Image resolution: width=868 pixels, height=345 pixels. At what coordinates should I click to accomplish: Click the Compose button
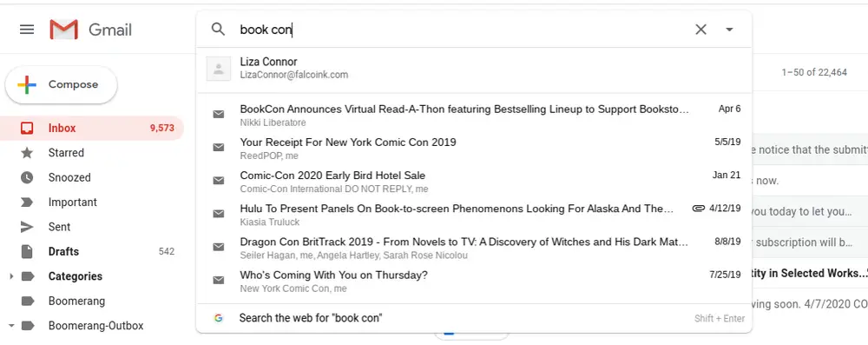(x=61, y=85)
